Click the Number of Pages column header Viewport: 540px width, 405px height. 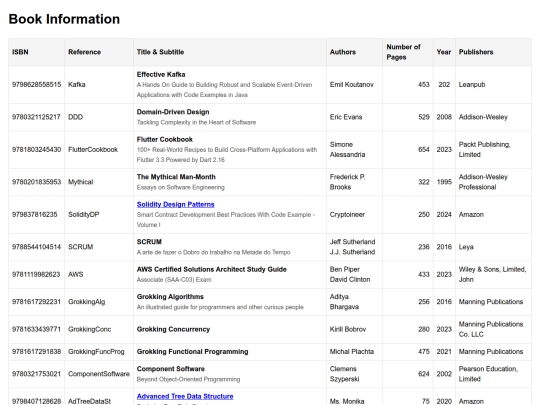(408, 52)
